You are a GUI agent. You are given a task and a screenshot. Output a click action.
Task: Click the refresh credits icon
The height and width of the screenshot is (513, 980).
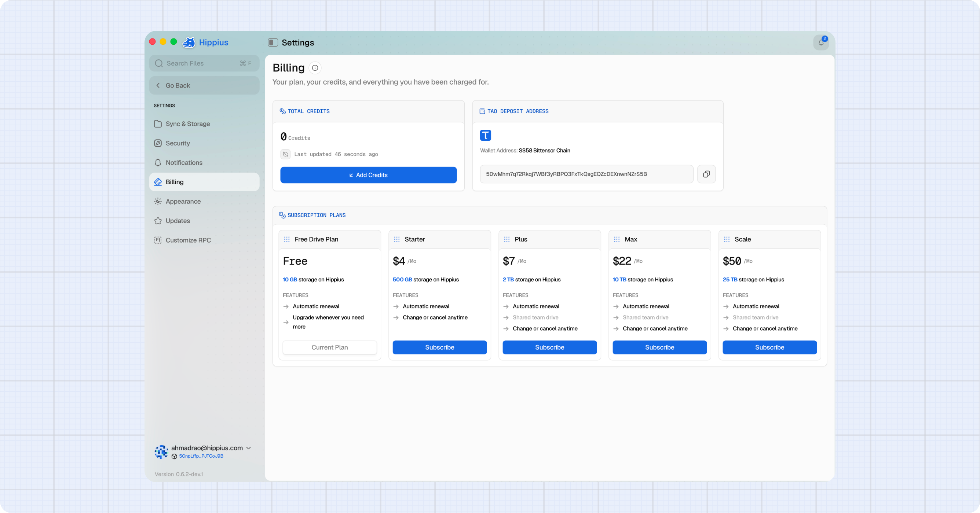pos(285,154)
